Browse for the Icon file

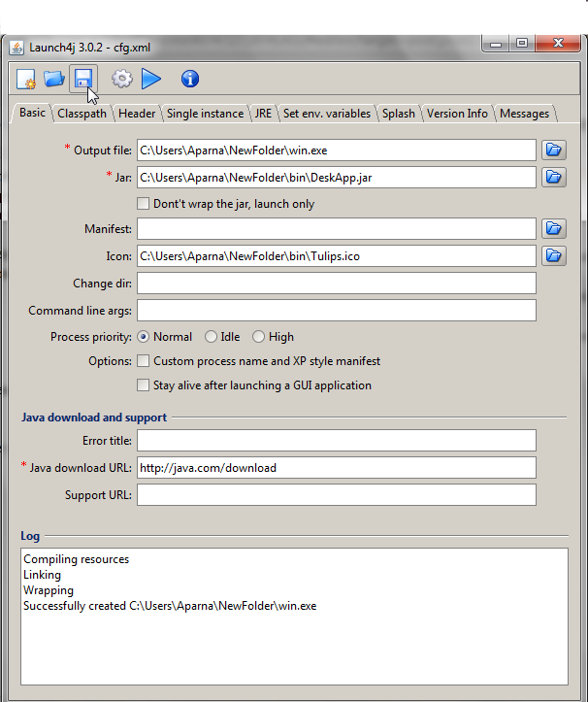(x=553, y=256)
